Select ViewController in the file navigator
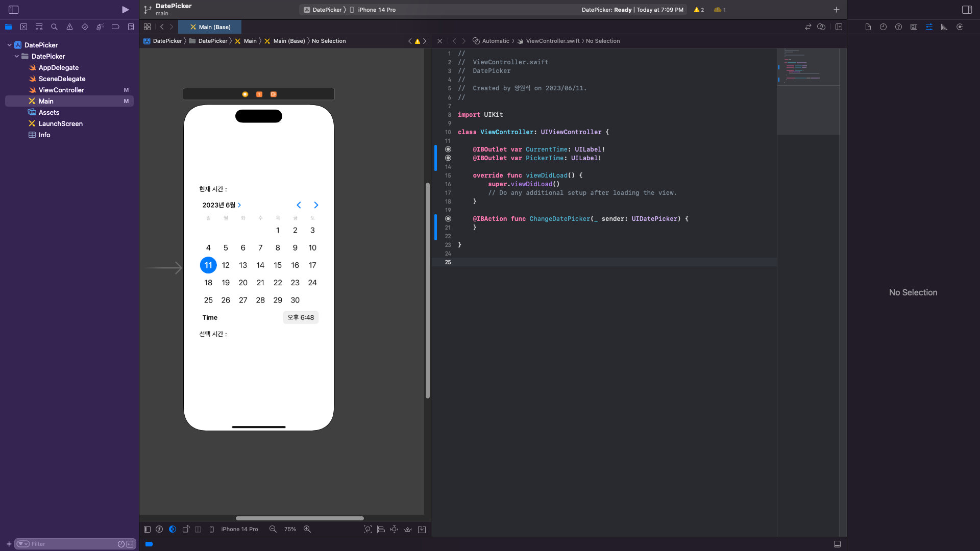The height and width of the screenshot is (551, 980). coord(61,90)
